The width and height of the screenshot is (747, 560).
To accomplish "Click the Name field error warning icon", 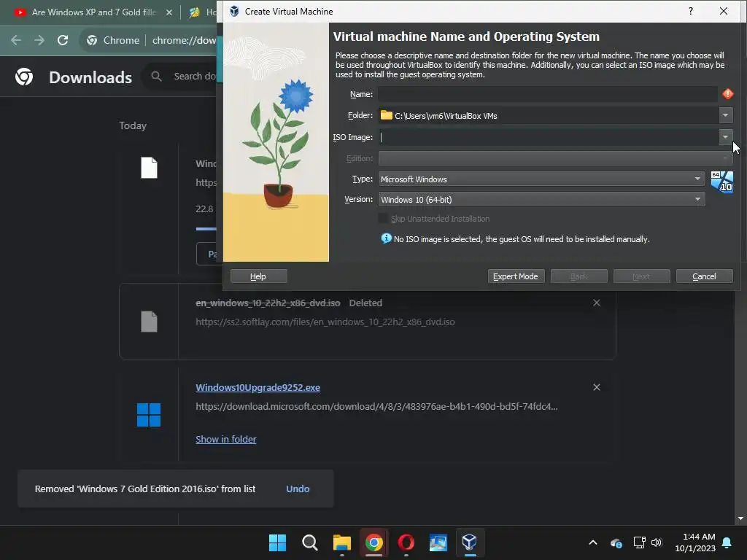I will [x=727, y=94].
